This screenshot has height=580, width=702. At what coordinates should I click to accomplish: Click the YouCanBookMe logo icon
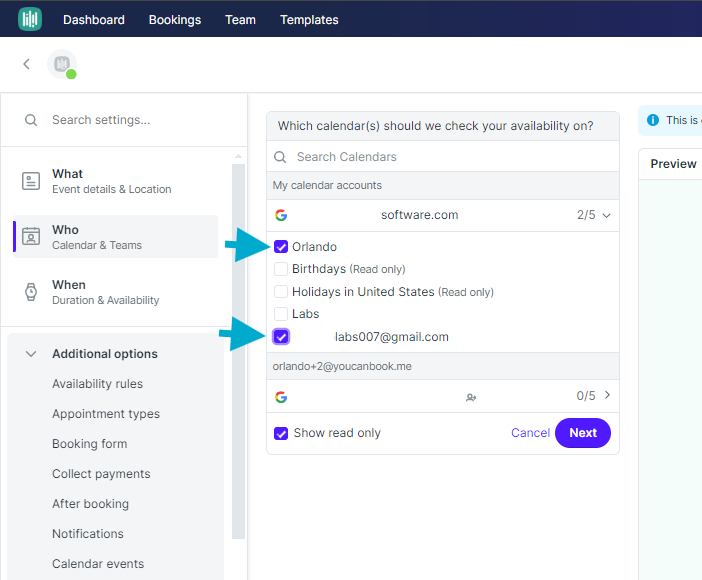(30, 19)
